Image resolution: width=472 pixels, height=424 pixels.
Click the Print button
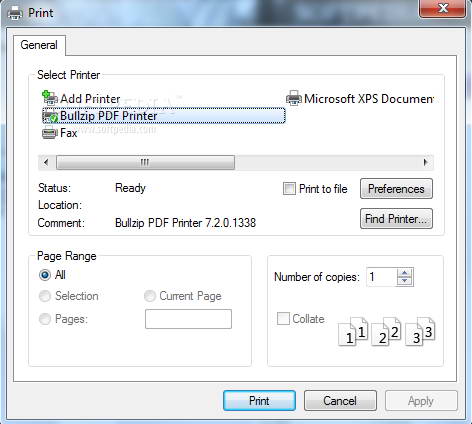(259, 400)
